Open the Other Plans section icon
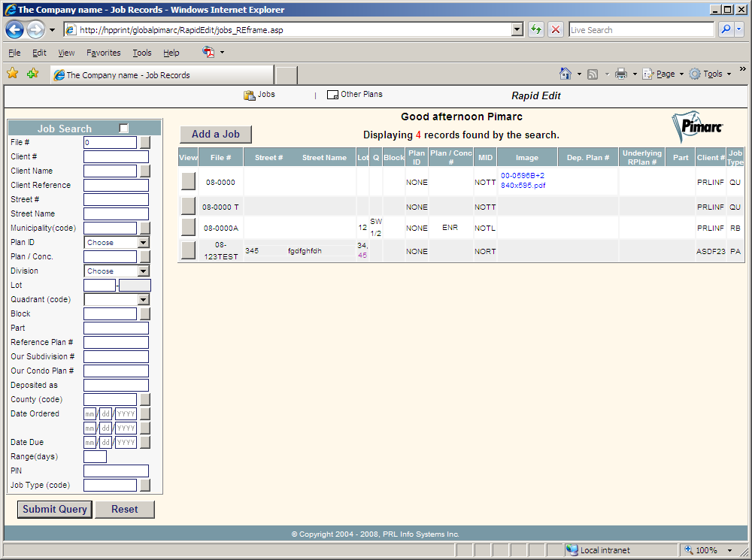 click(x=332, y=95)
